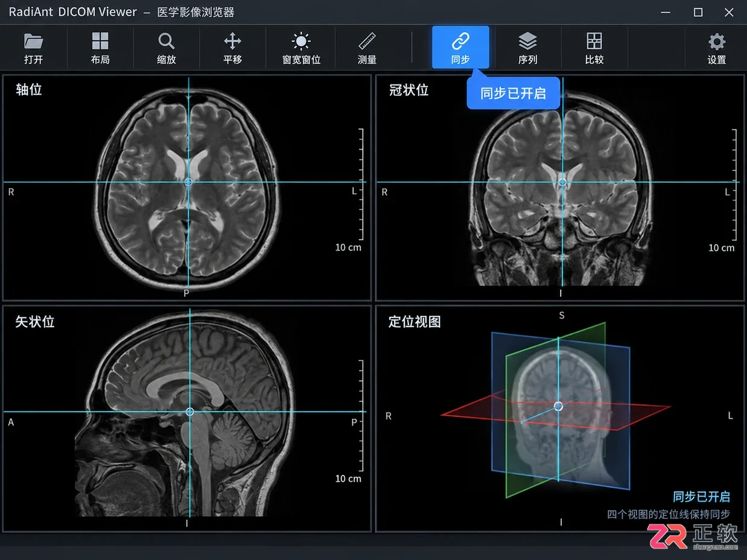747x560 pixels.
Task: Click the 10 cm scale in axial view
Action: (x=348, y=247)
